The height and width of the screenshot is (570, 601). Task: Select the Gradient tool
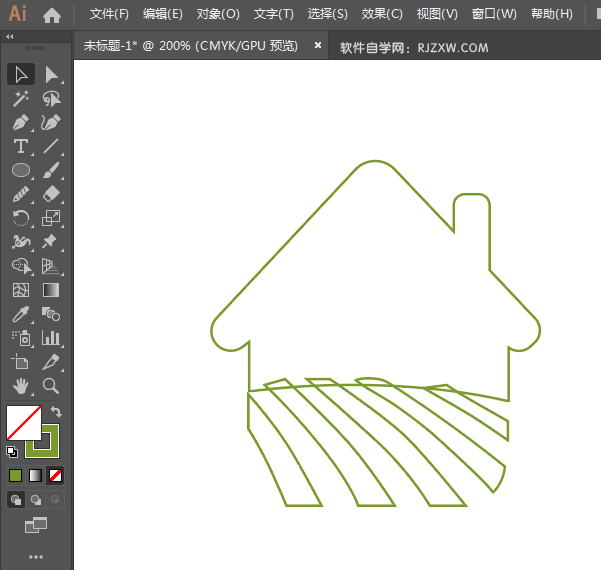click(51, 290)
